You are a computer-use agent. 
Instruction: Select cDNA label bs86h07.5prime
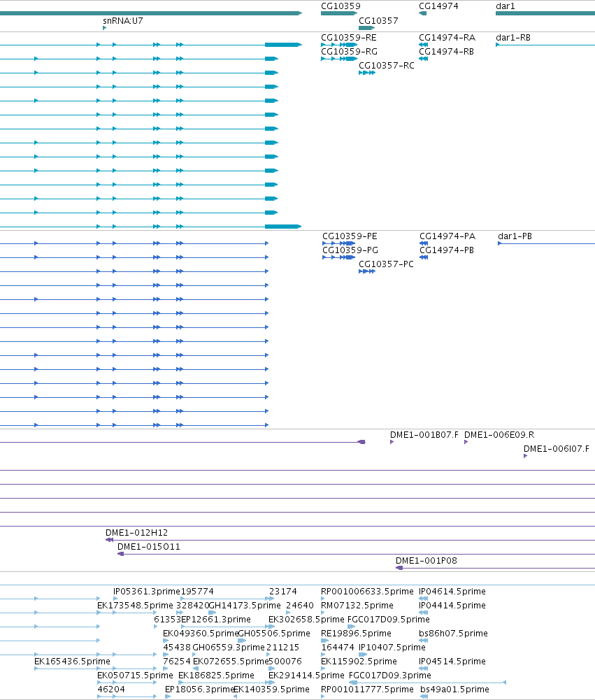[x=453, y=634]
